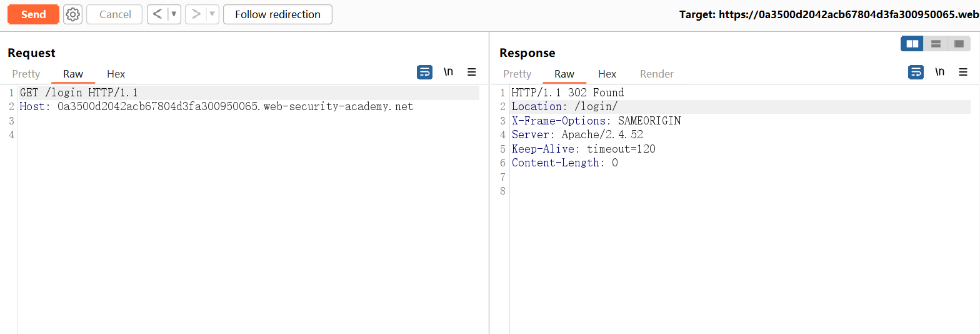
Task: Expand the back history dropdown arrow
Action: [174, 14]
